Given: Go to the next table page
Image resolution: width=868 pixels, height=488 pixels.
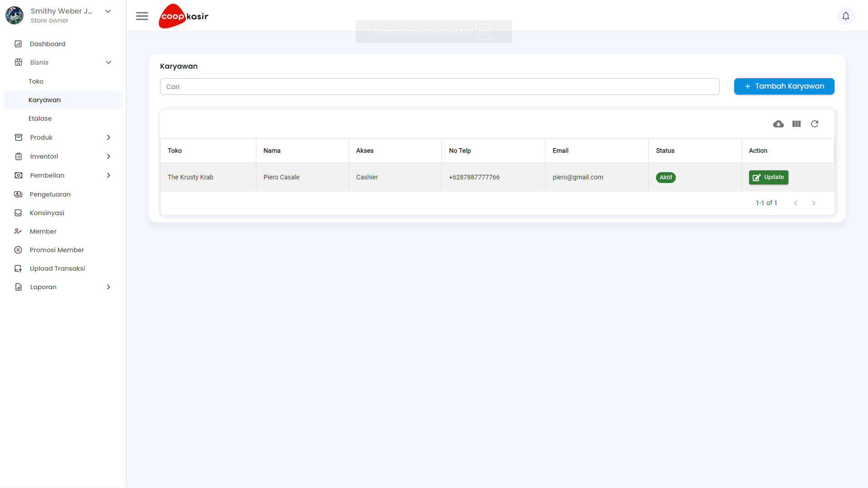Looking at the screenshot, I should pyautogui.click(x=814, y=203).
